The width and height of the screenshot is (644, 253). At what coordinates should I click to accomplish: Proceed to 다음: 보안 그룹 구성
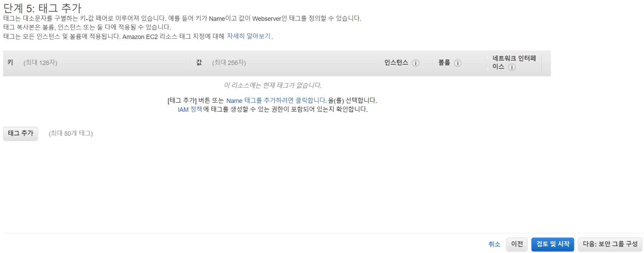click(x=610, y=244)
